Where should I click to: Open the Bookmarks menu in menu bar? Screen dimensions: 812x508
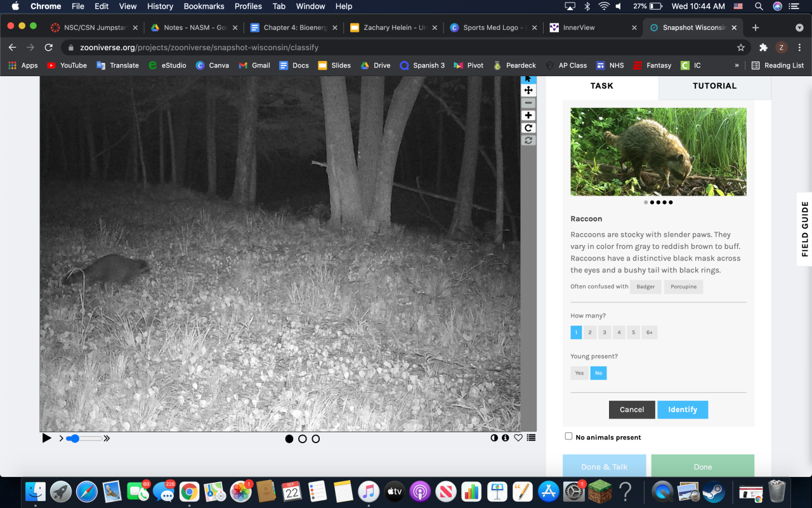pyautogui.click(x=204, y=6)
